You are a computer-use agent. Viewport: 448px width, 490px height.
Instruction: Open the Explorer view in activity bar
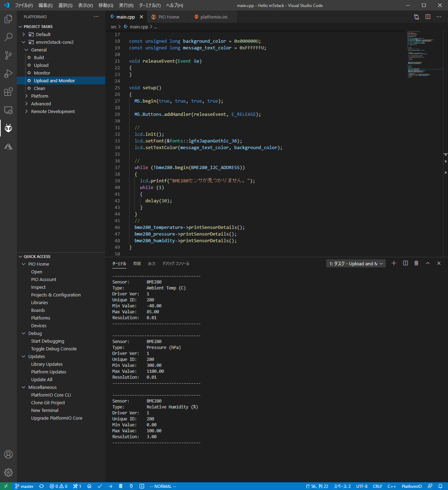coord(8,19)
